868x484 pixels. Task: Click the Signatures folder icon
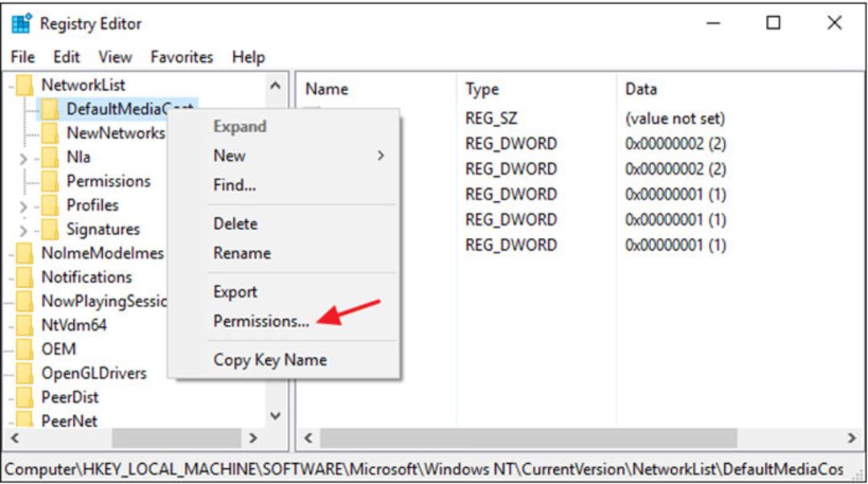tap(50, 229)
